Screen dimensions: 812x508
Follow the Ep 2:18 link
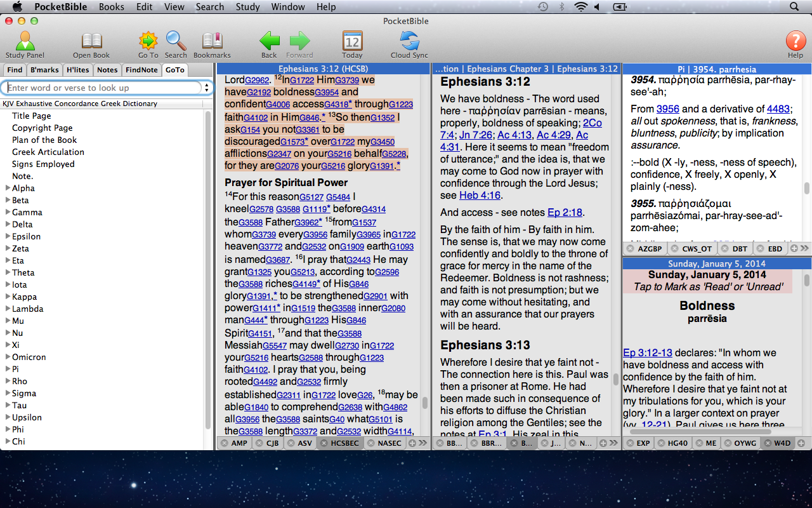tap(565, 212)
